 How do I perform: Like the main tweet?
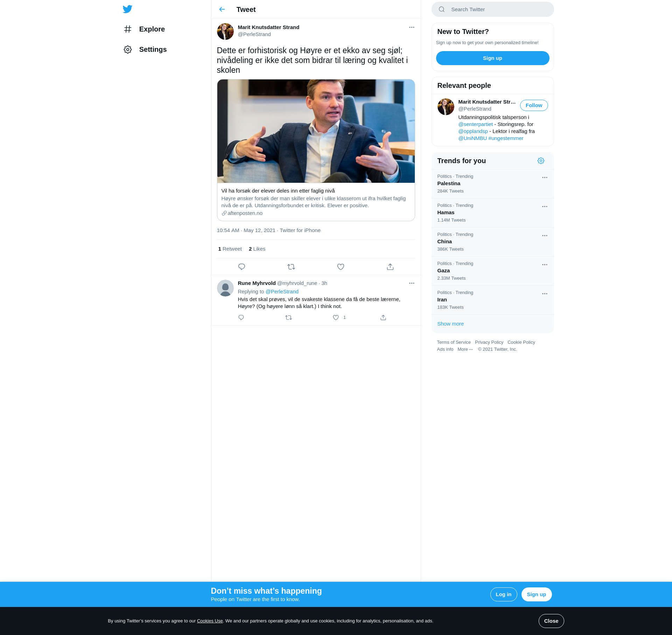(341, 267)
